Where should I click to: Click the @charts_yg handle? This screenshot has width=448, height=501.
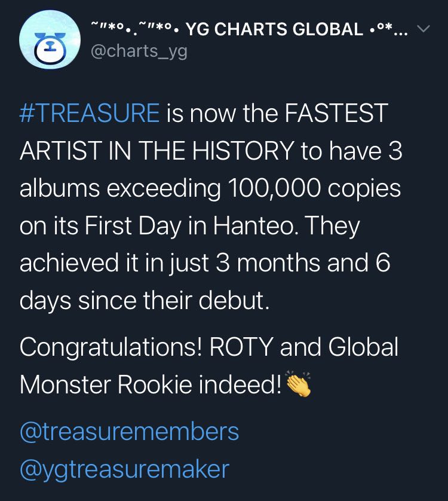pos(139,51)
